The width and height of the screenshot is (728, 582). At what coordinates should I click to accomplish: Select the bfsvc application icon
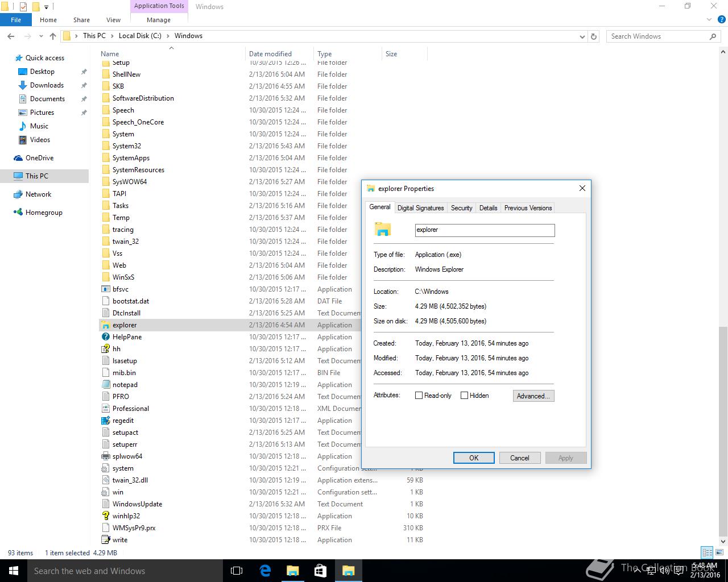click(105, 289)
